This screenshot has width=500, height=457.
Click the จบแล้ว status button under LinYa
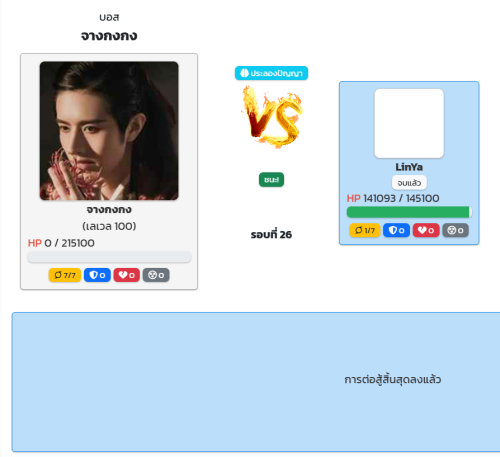[409, 183]
